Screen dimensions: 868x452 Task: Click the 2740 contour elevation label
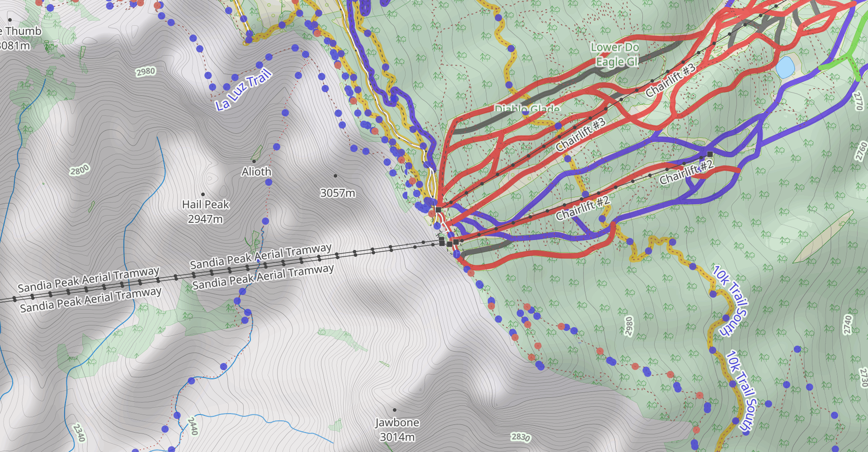click(x=848, y=325)
